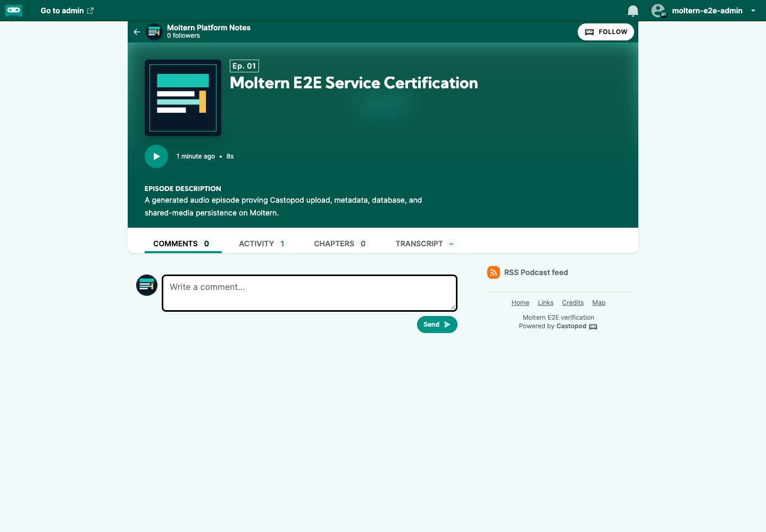Click the 0 followers text

(x=184, y=36)
